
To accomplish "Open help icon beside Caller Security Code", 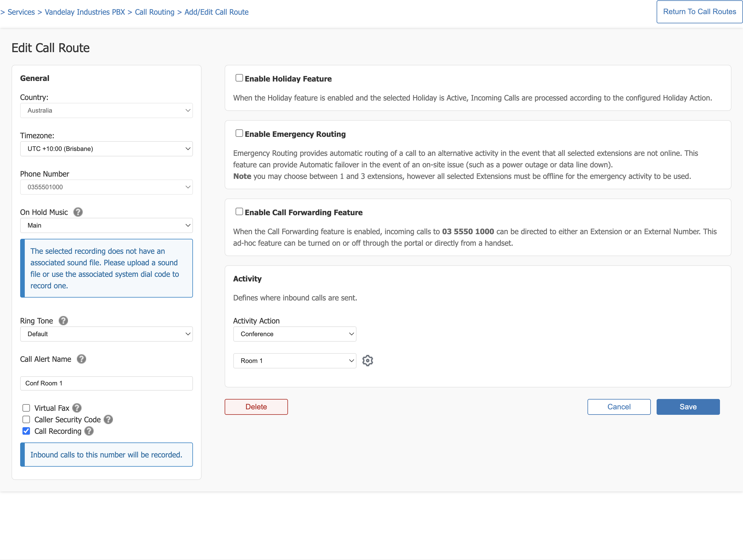I will pos(108,419).
